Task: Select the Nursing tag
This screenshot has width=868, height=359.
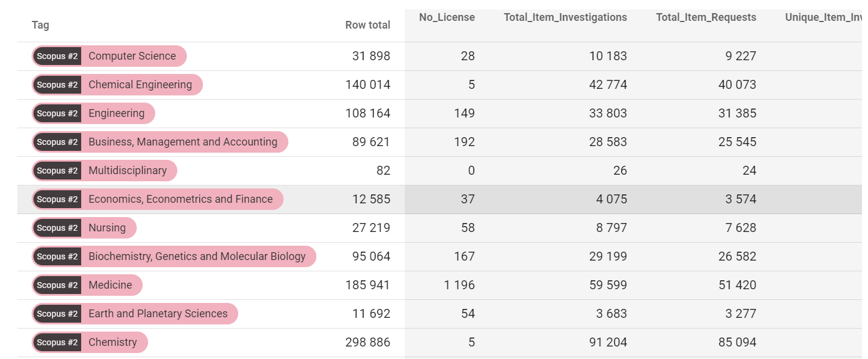Action: [84, 228]
